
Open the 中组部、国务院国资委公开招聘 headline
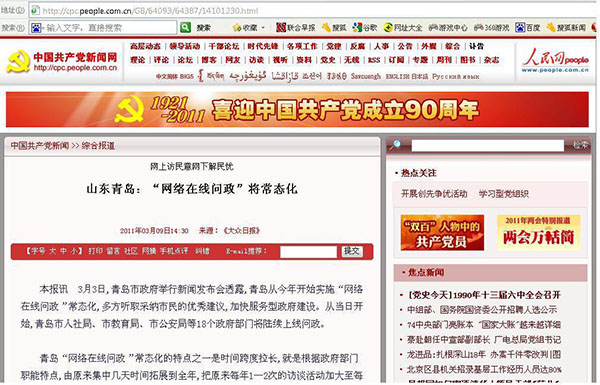pos(482,309)
